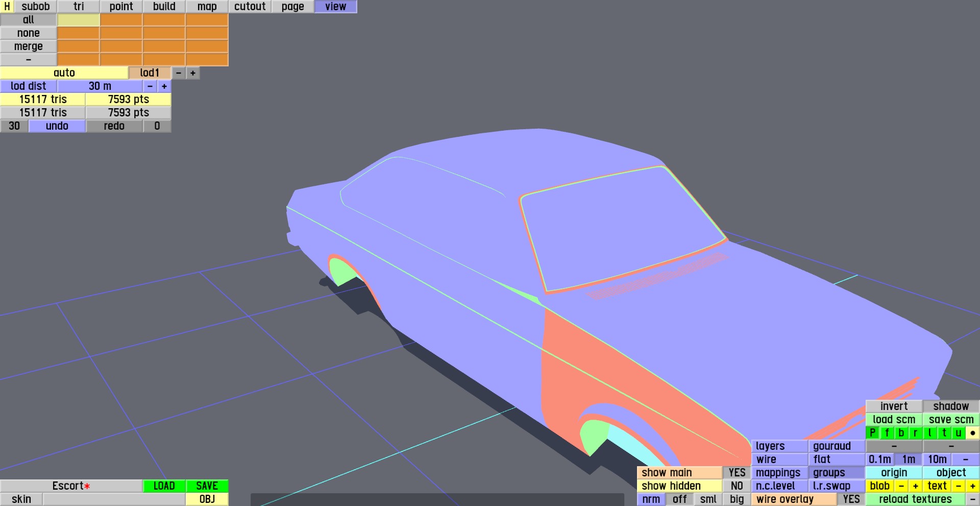
Task: Undo the last edit
Action: pos(57,126)
